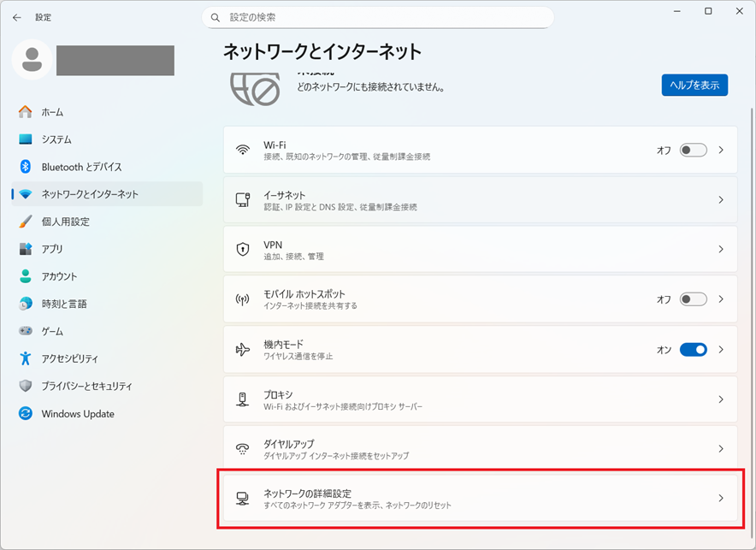Click the ヘルプを表示 button
Screen dimensions: 756x550
point(694,85)
